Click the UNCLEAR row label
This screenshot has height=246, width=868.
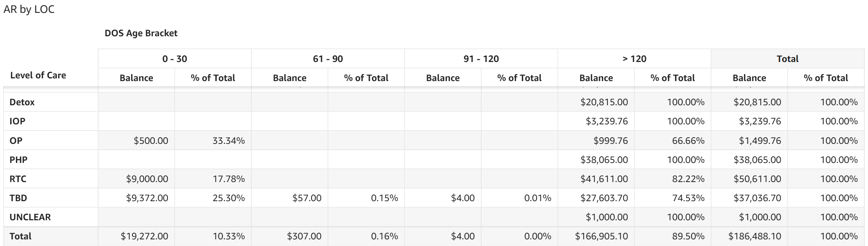(30, 217)
